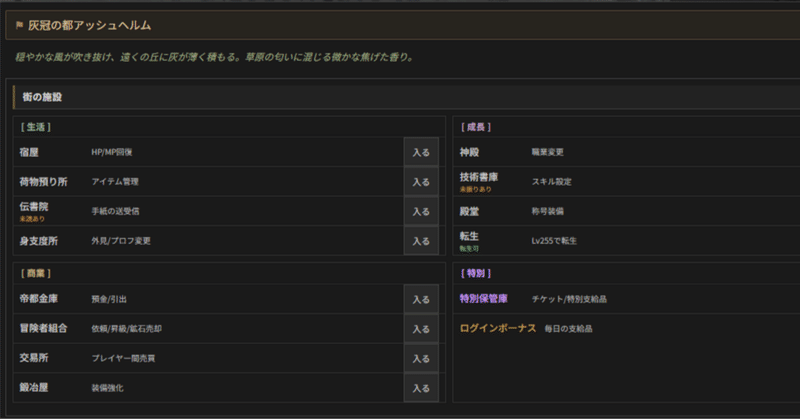Viewport: 800px width, 419px height.
Task: Click the 職業変更 description text
Action: pos(547,152)
